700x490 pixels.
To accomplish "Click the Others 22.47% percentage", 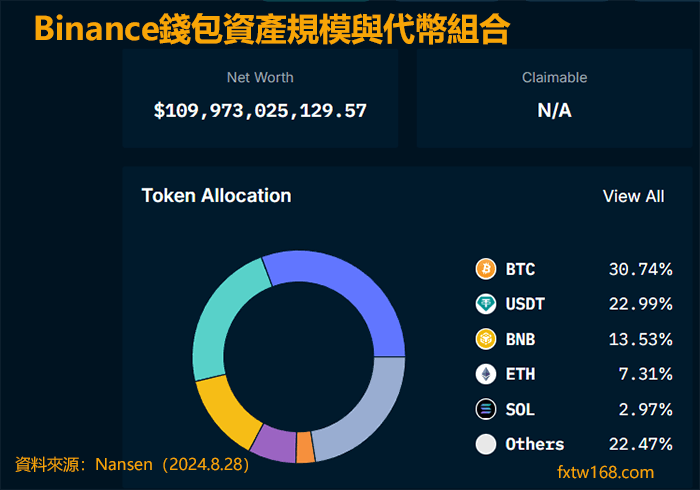I will (640, 444).
